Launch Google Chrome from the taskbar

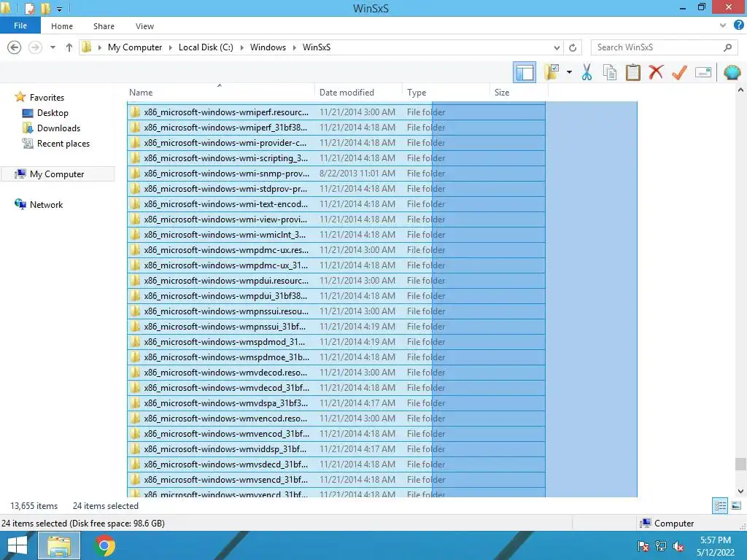click(105, 545)
